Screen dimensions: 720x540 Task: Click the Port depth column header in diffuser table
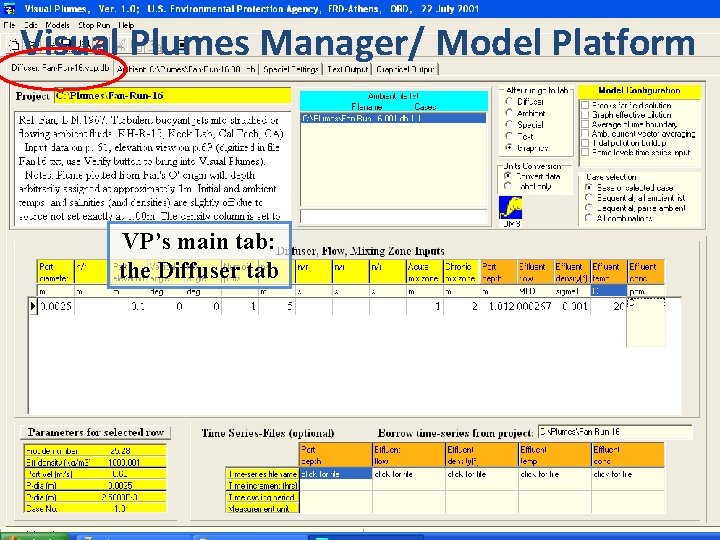(498, 272)
